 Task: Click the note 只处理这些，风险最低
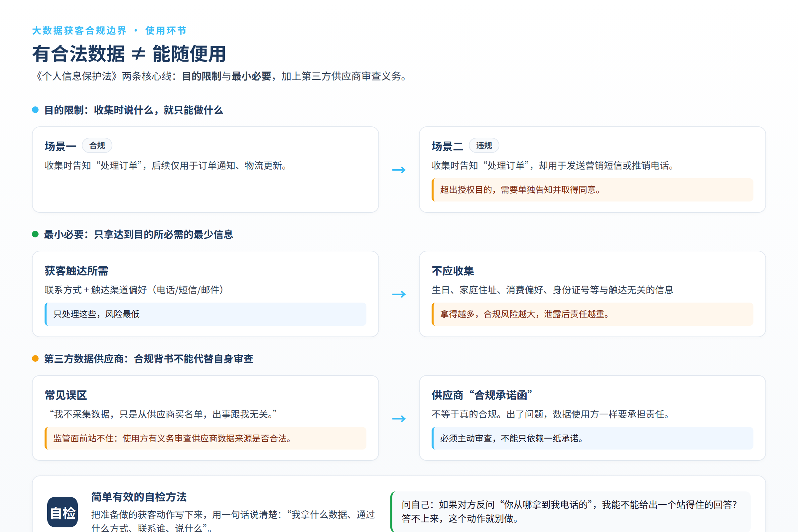(x=205, y=314)
